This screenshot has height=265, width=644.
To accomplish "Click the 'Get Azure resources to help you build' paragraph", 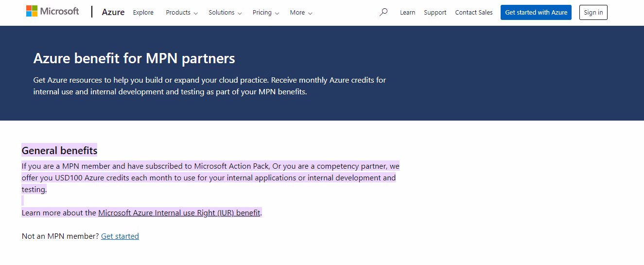I will coord(209,86).
